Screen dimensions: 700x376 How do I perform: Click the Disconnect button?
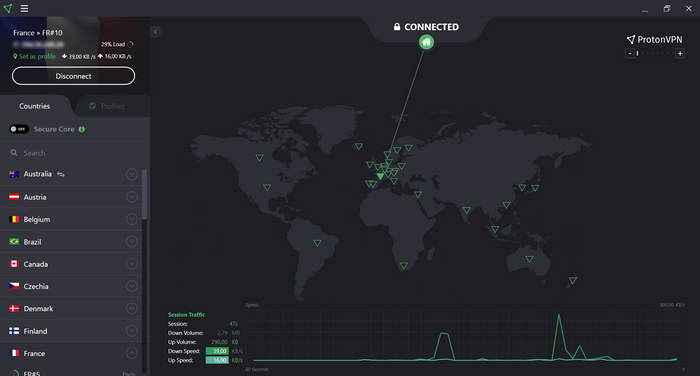coord(73,76)
